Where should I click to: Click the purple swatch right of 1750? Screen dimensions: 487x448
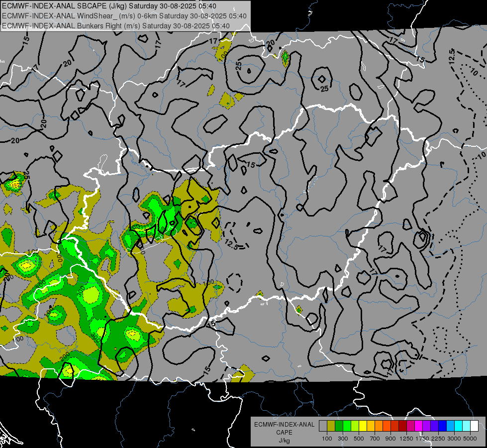[426, 426]
